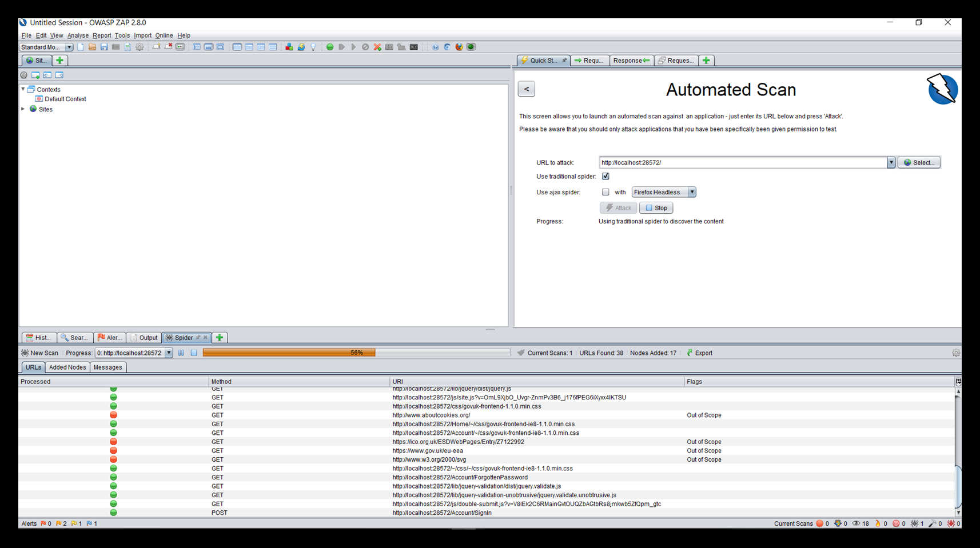Click the Manage Add-ons blocks icon
The image size is (980, 548).
[289, 47]
